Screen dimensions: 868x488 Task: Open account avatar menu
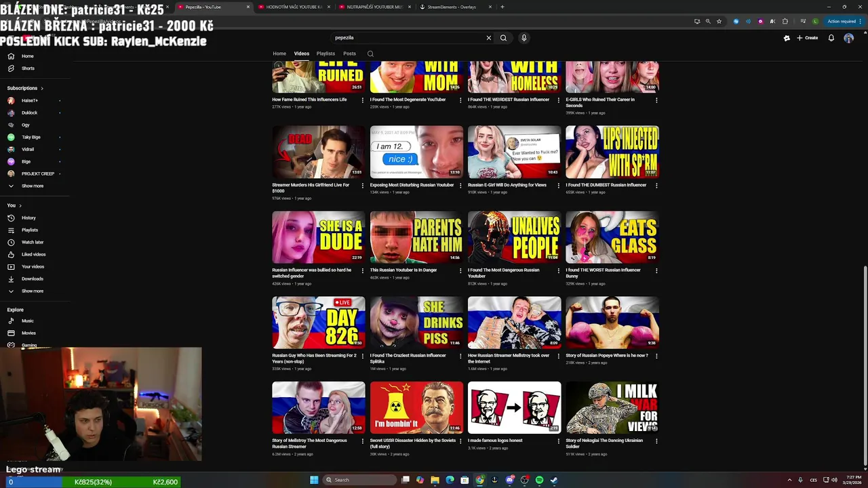(848, 38)
